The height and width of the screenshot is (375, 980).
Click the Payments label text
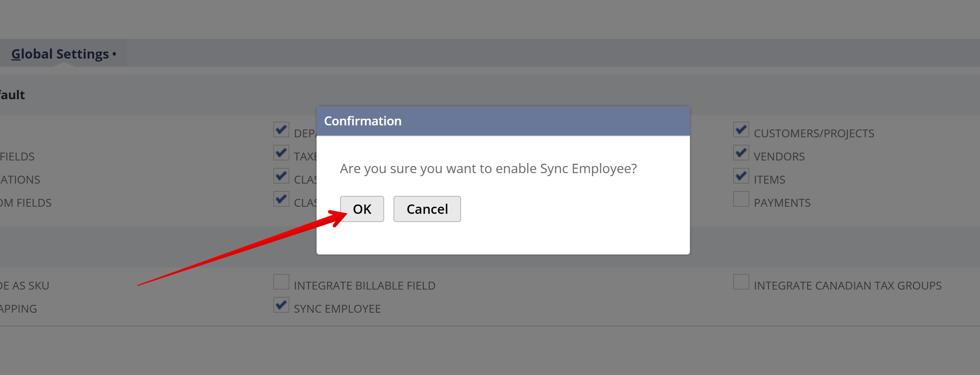coord(782,203)
